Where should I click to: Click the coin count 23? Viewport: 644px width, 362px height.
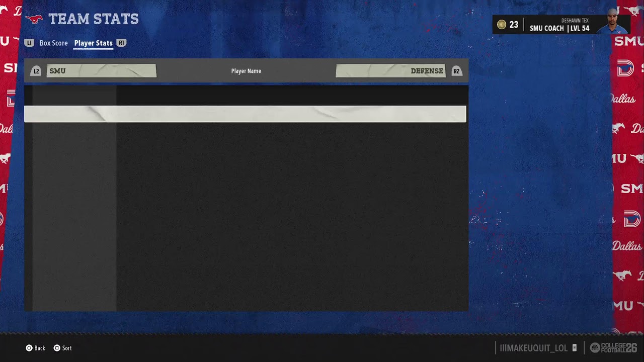(514, 25)
